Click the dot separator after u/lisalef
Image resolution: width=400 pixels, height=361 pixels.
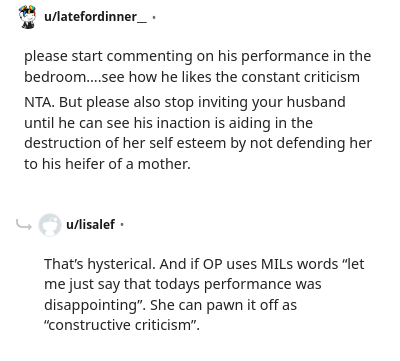coord(122,225)
